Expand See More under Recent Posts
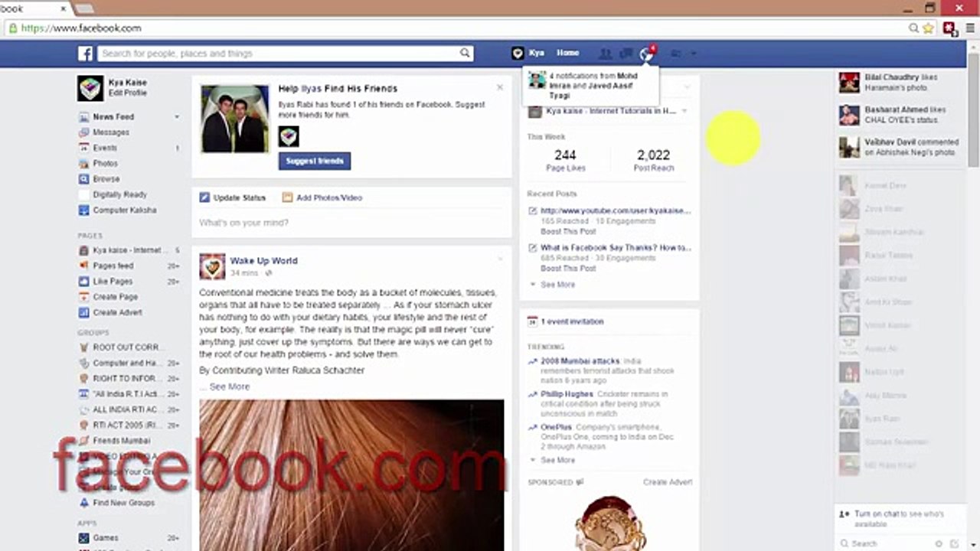Screen dimensions: 980x551 pyautogui.click(x=557, y=285)
